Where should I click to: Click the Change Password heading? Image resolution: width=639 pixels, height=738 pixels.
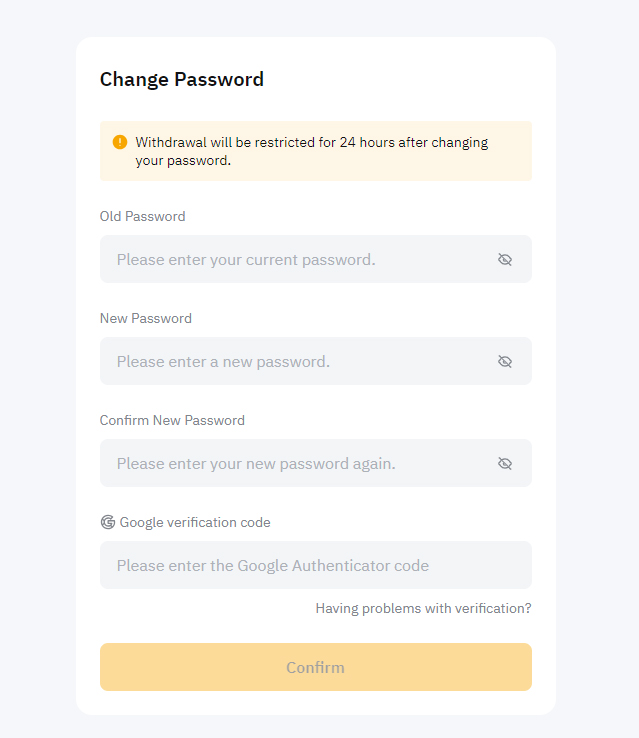click(x=182, y=79)
